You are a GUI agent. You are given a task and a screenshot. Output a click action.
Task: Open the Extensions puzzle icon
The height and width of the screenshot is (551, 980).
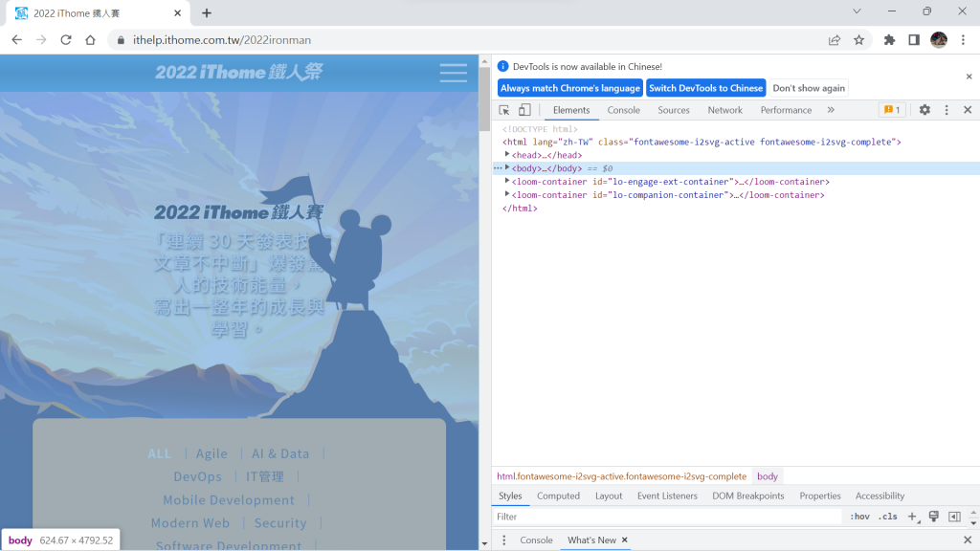889,40
